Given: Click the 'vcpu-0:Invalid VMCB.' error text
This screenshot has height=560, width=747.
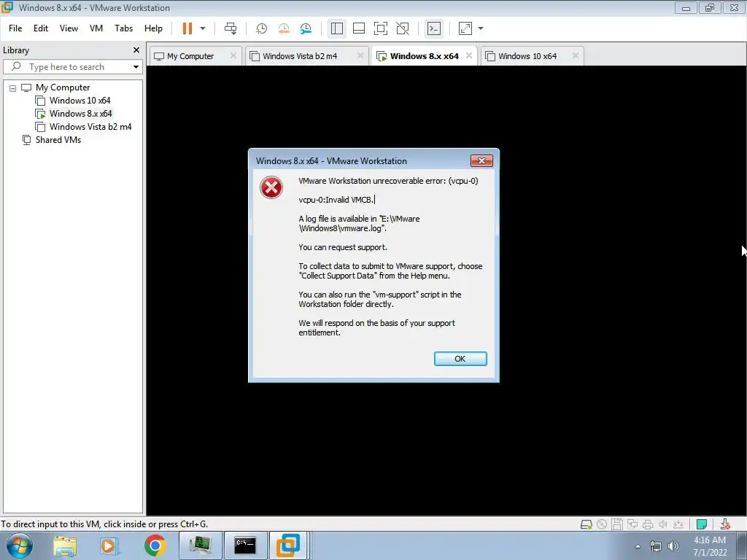Looking at the screenshot, I should (x=336, y=200).
